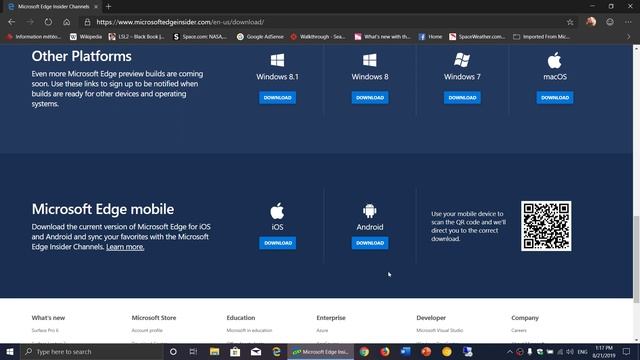
Task: Open a new tab with the plus button
Action: [x=109, y=7]
